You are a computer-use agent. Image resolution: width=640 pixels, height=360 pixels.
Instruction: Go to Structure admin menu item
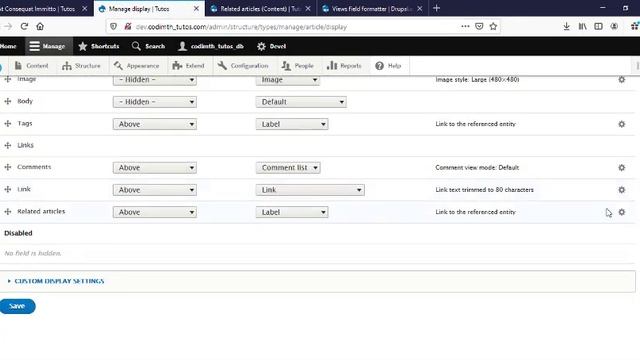tap(81, 66)
